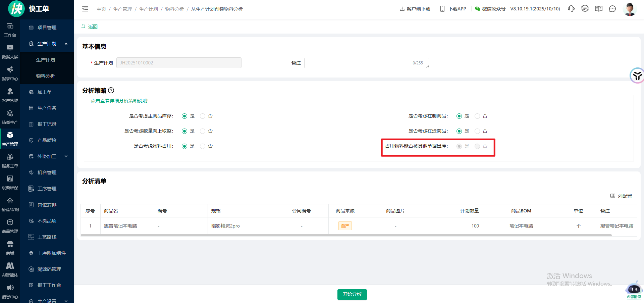
Task: Click the customer service headset icon
Action: 571,9
